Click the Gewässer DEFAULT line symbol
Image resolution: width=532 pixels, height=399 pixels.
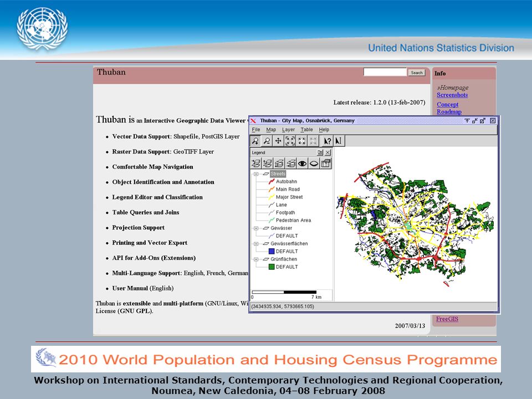pos(272,236)
